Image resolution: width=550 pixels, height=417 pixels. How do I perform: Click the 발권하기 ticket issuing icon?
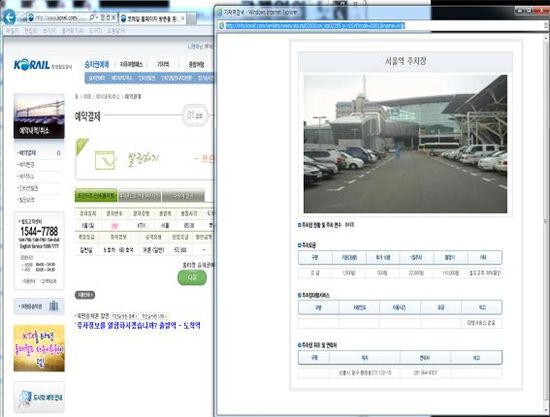point(105,160)
